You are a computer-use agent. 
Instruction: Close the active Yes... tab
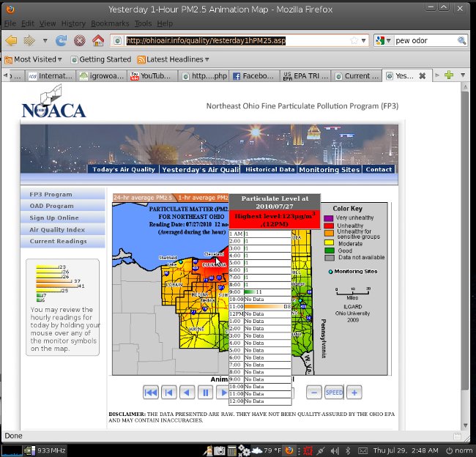422,76
